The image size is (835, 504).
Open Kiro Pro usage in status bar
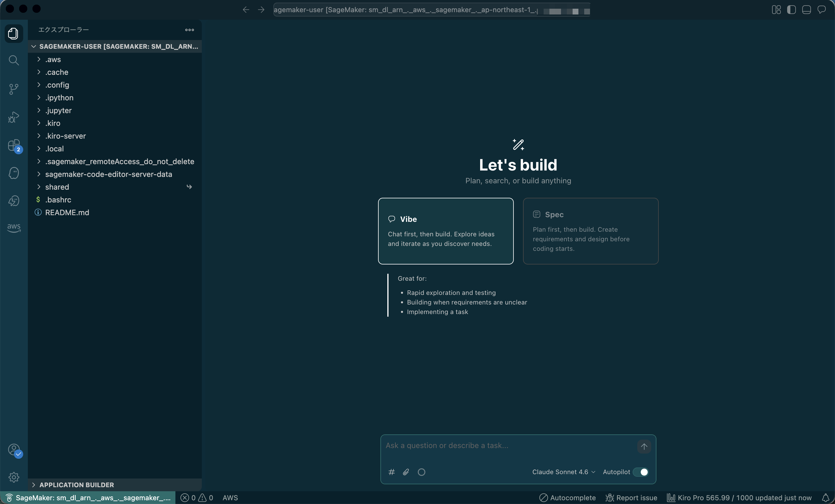tap(739, 498)
